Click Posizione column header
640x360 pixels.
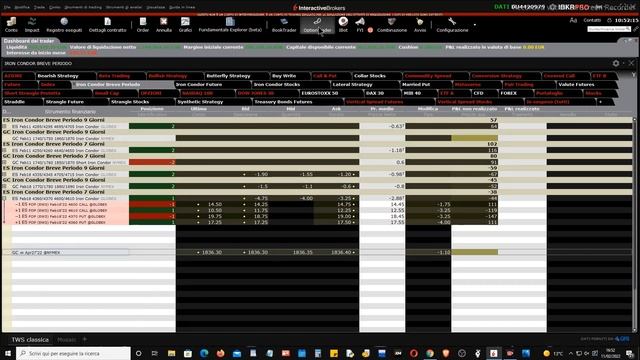click(x=152, y=109)
